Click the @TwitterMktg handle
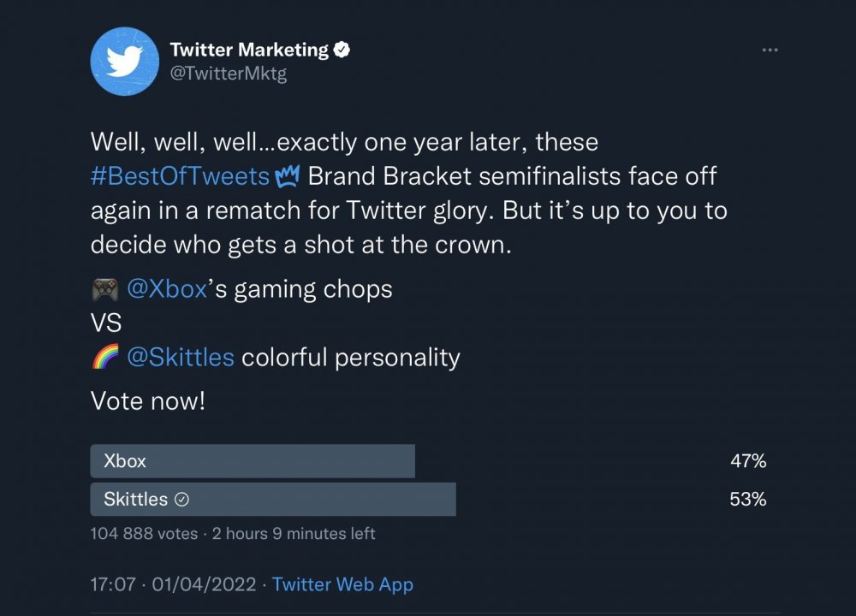The width and height of the screenshot is (856, 616). pyautogui.click(x=229, y=74)
